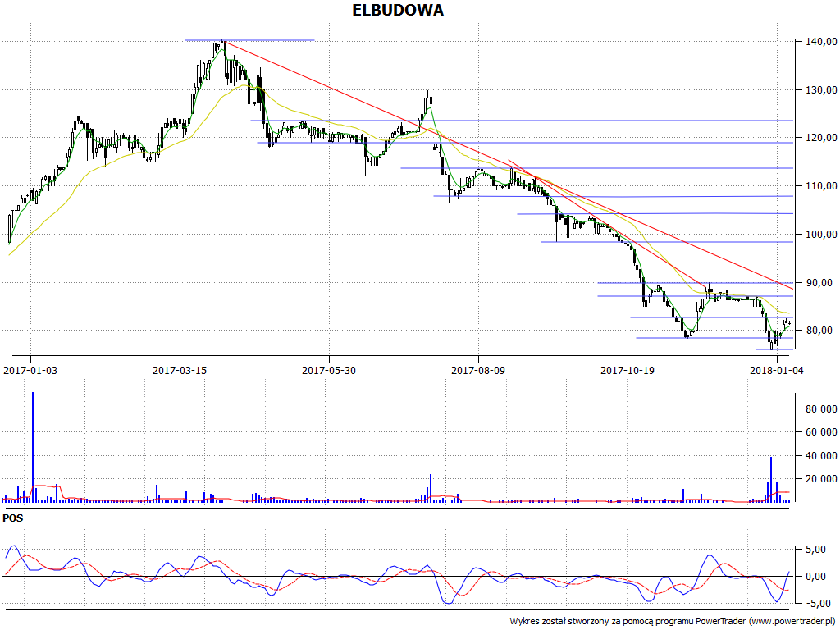
Task: Click the 140,00 price axis label
Action: click(822, 41)
